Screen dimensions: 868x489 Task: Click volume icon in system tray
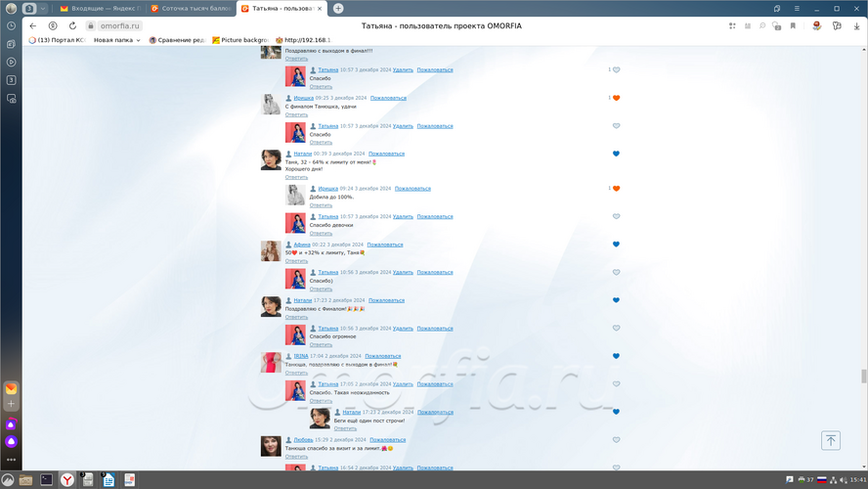[x=844, y=479]
